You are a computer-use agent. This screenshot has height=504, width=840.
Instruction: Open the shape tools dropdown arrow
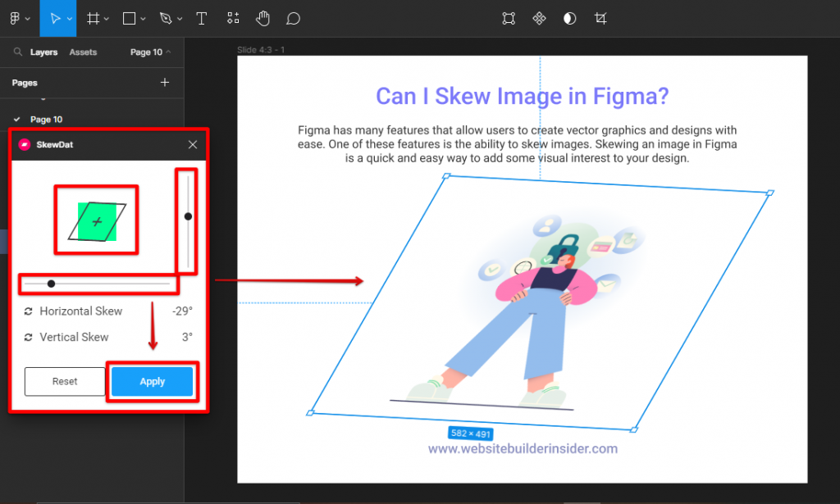click(144, 19)
